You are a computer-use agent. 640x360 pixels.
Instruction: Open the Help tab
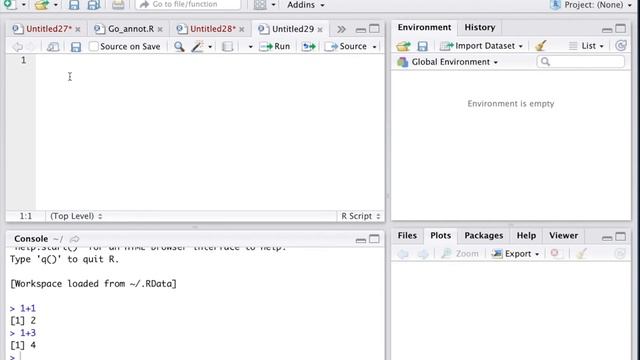526,236
